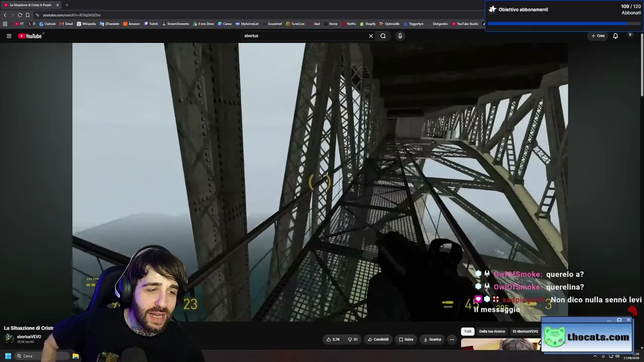The width and height of the screenshot is (644, 362).
Task: Click the magnifying glass search button
Action: (383, 36)
